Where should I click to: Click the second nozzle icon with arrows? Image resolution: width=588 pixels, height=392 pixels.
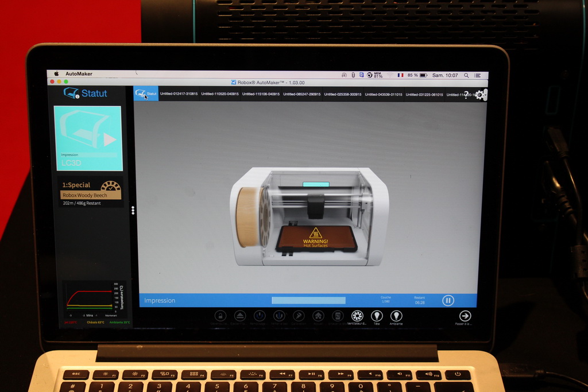point(279,316)
